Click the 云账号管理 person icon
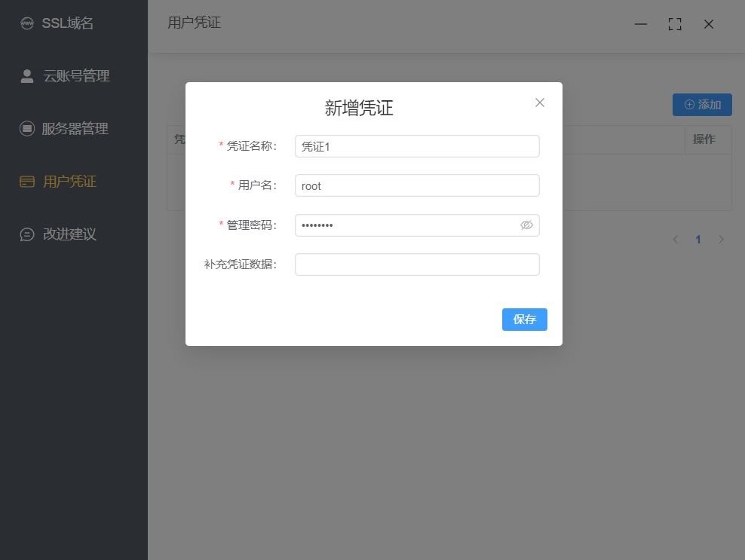This screenshot has width=745, height=560. click(x=27, y=76)
